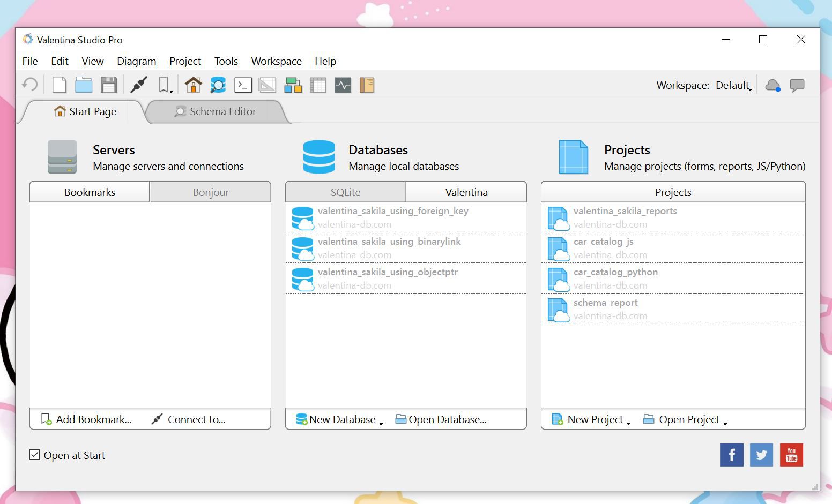Viewport: 832px width, 504px height.
Task: Select the Valentina databases tab
Action: click(466, 192)
